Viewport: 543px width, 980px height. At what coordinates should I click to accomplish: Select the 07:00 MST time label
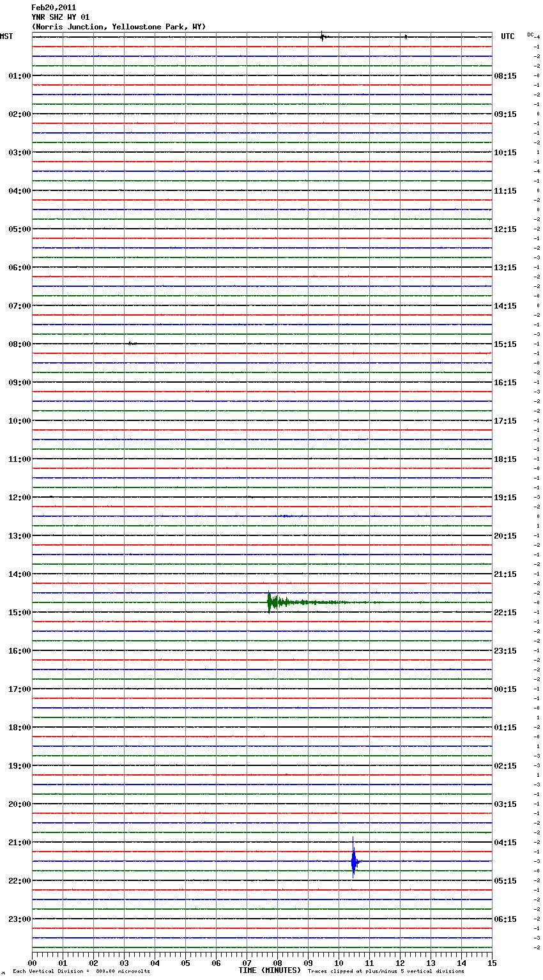(x=20, y=306)
